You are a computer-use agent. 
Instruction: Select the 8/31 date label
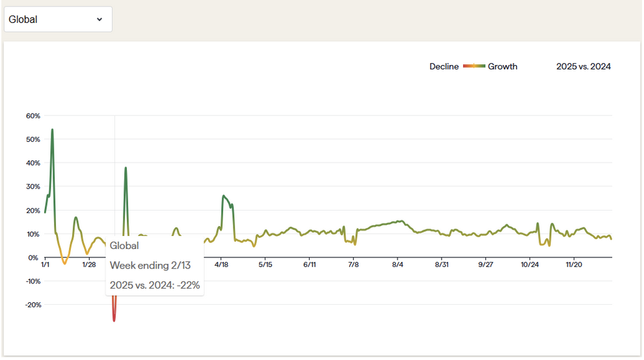442,264
